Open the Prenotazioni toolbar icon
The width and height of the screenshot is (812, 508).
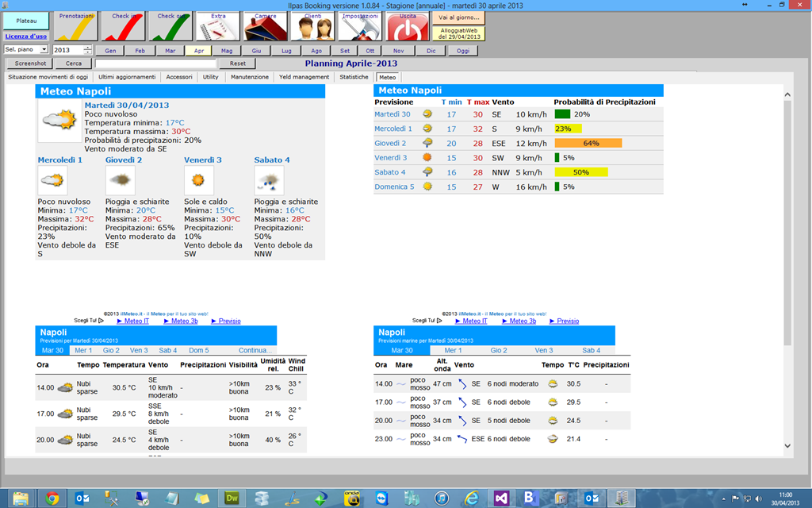(x=76, y=26)
